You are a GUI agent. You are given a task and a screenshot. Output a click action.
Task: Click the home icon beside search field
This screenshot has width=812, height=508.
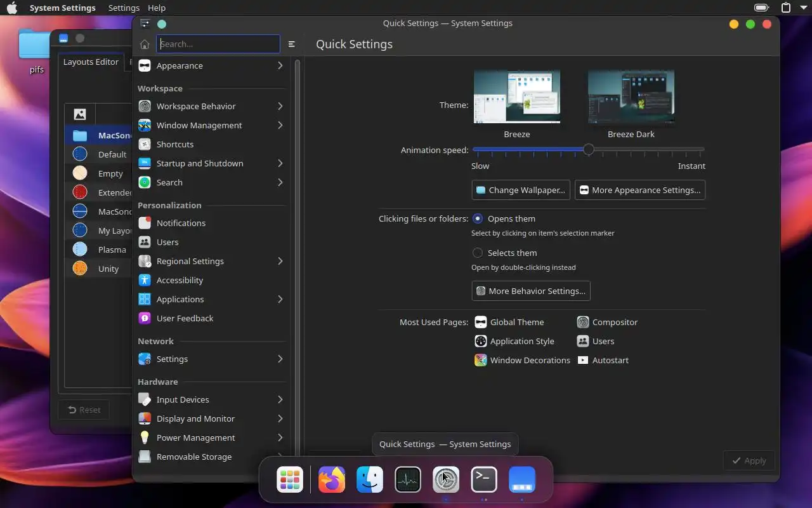[145, 44]
